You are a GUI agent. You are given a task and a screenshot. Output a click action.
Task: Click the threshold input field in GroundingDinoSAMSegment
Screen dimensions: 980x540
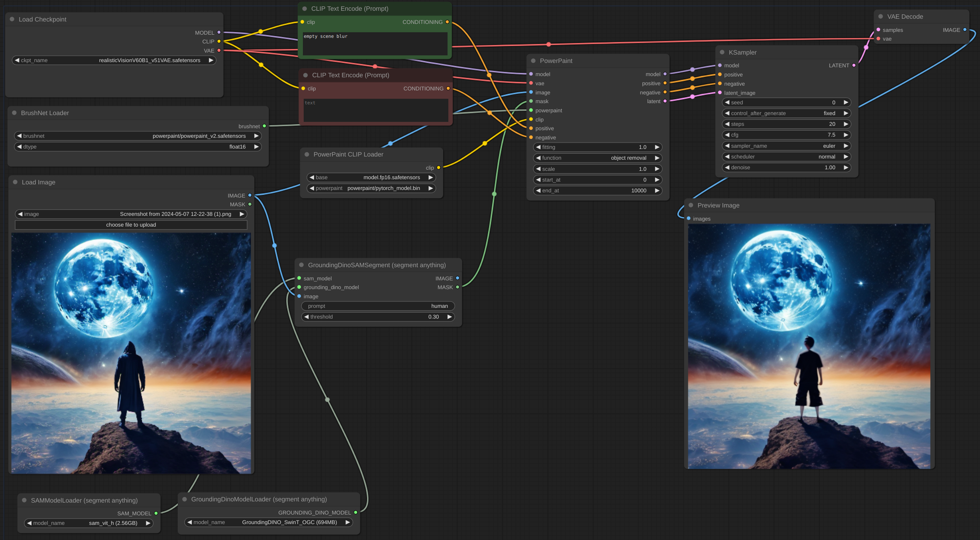374,317
